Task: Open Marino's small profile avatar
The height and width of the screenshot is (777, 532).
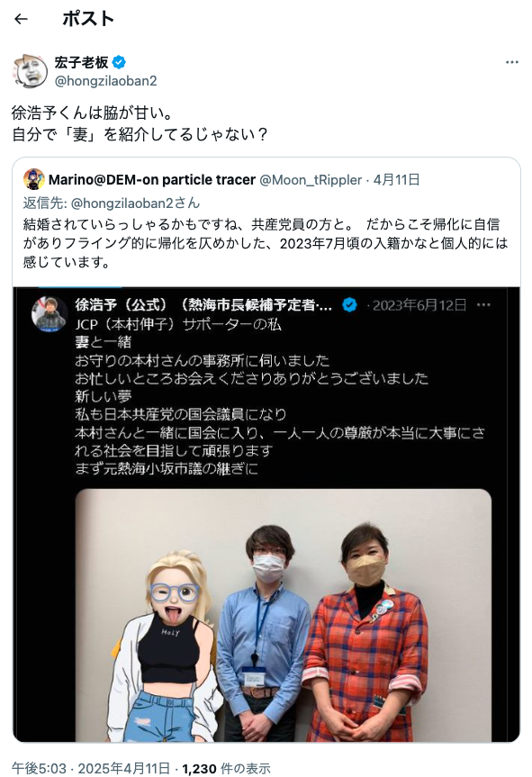Action: 34,179
